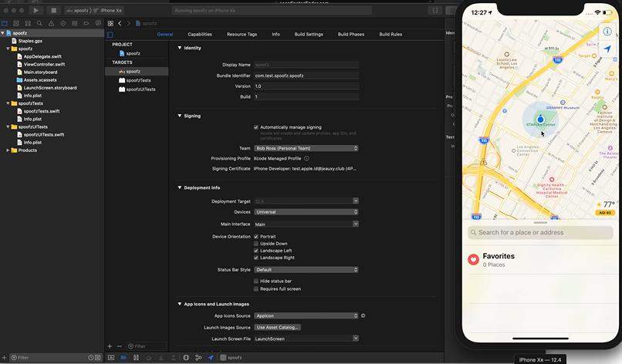Open the Test navigator diamond icon

click(x=63, y=23)
